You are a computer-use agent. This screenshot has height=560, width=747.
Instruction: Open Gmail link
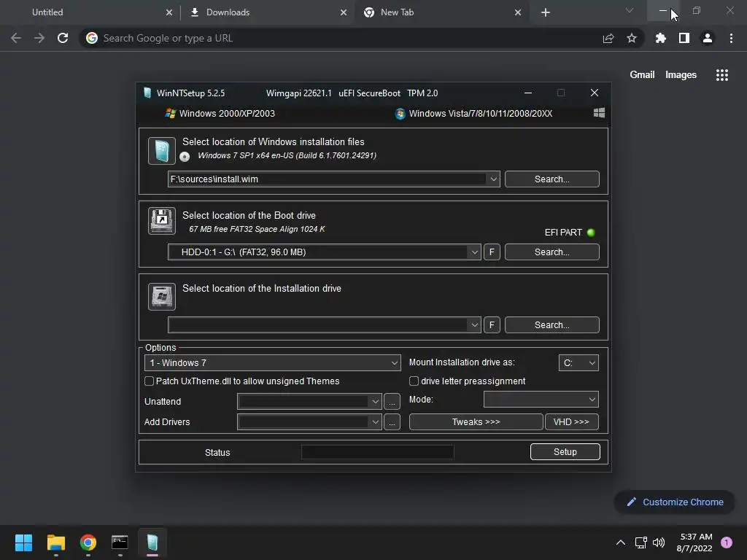pyautogui.click(x=642, y=75)
